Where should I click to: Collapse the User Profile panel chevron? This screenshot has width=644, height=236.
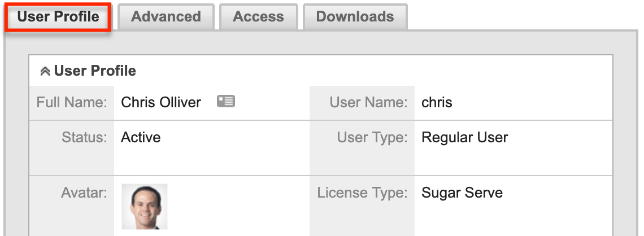(45, 72)
